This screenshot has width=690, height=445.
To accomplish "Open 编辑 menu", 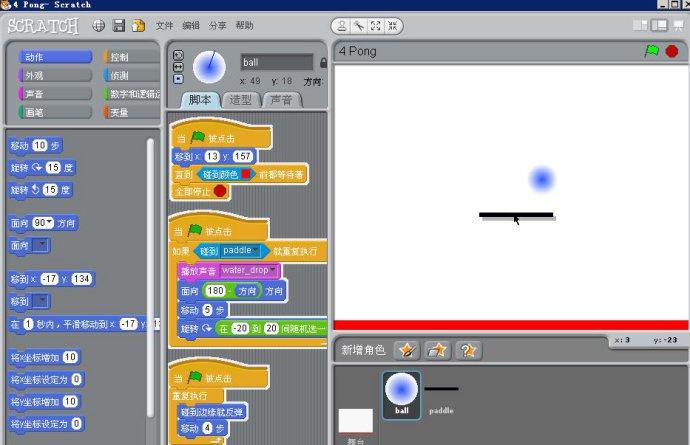I will point(191,26).
